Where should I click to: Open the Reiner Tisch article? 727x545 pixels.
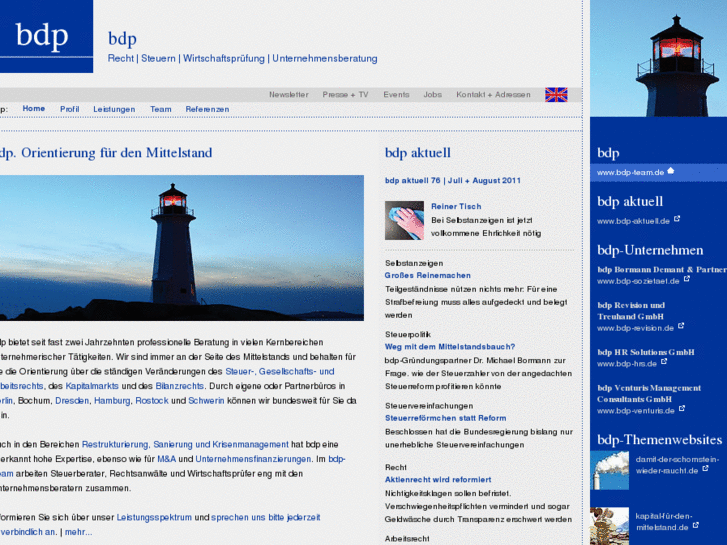coord(456,206)
